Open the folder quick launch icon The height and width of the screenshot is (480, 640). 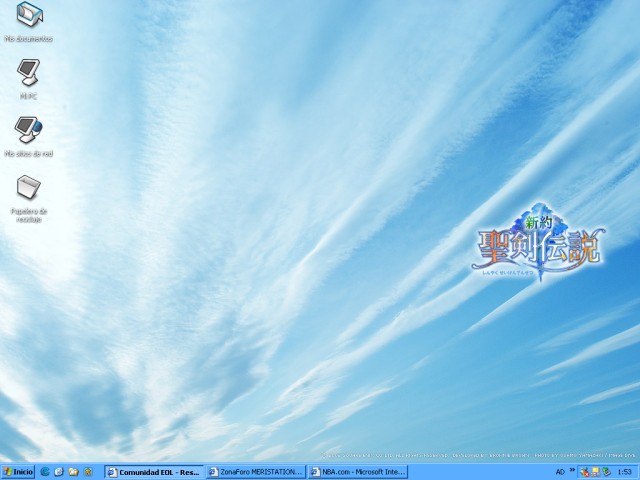[73, 472]
